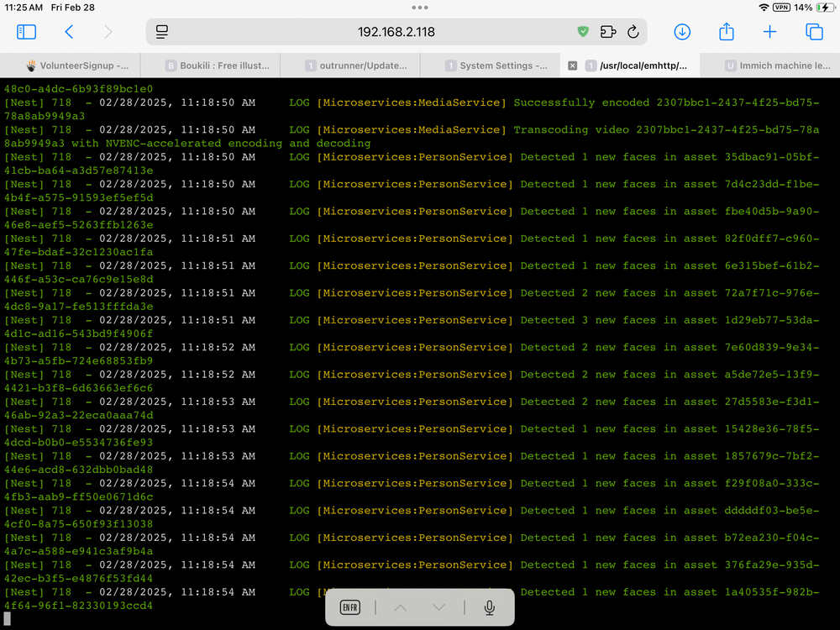Click the log line for asset 7d4c23dd-f1be

412,191
